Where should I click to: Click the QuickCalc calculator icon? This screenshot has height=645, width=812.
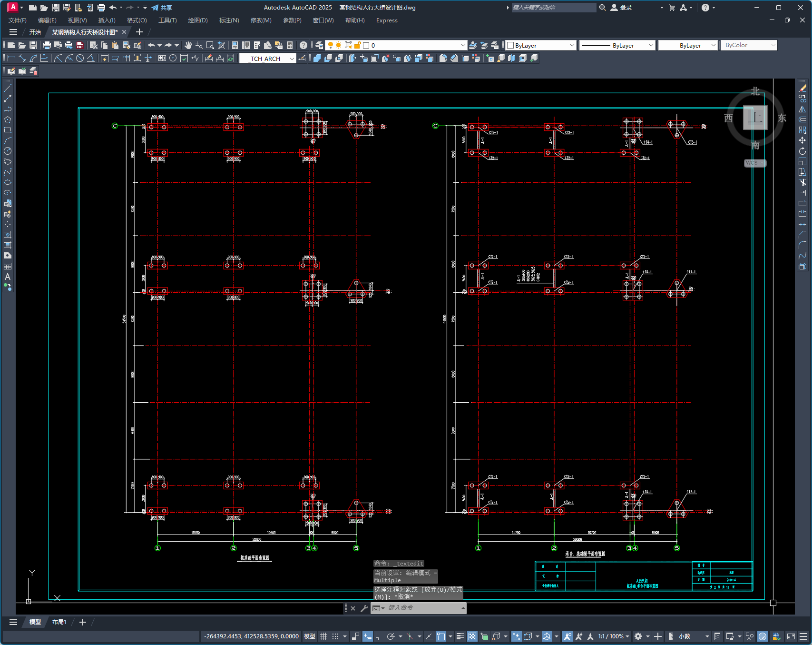pyautogui.click(x=290, y=45)
